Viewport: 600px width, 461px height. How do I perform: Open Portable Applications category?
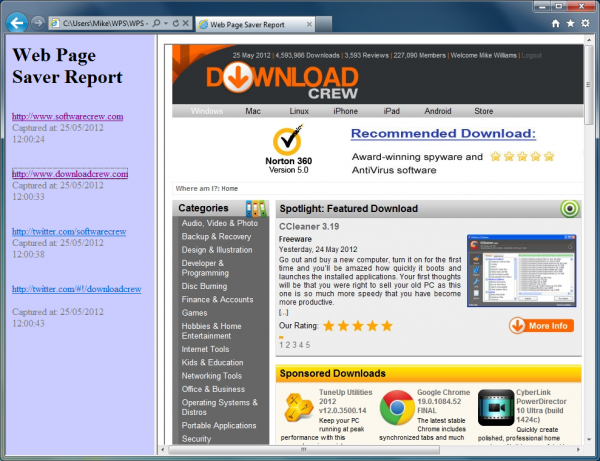click(219, 425)
